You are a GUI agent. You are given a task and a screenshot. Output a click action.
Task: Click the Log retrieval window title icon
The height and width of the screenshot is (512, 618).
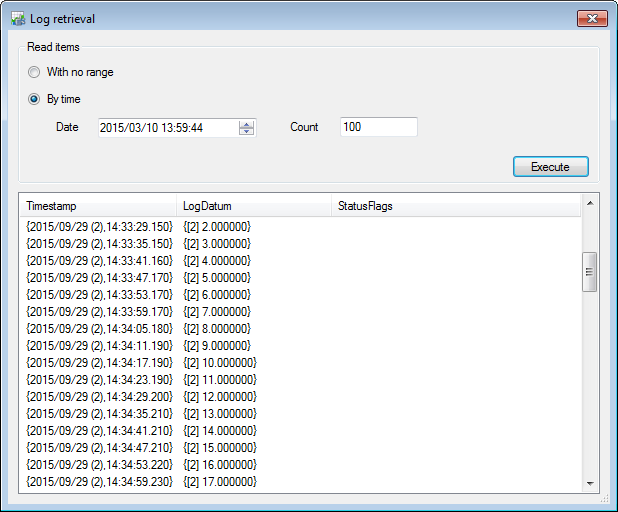pyautogui.click(x=17, y=18)
